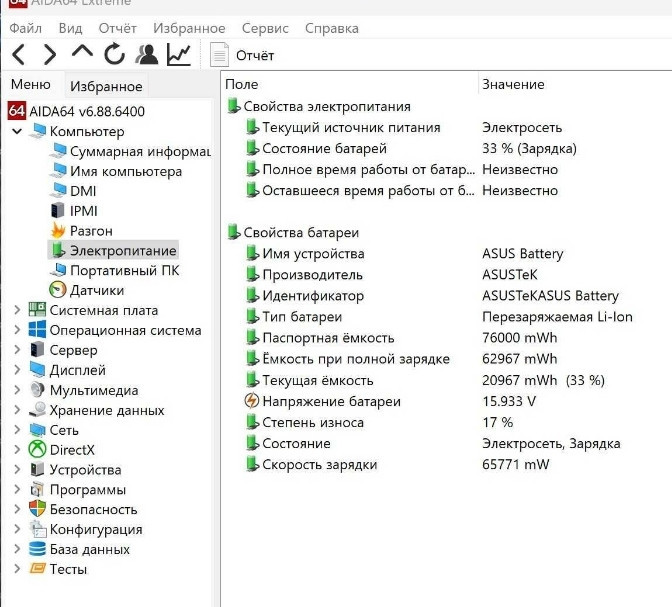Click the value ASUS Battery
Image resolution: width=672 pixels, height=607 pixels.
tap(522, 254)
